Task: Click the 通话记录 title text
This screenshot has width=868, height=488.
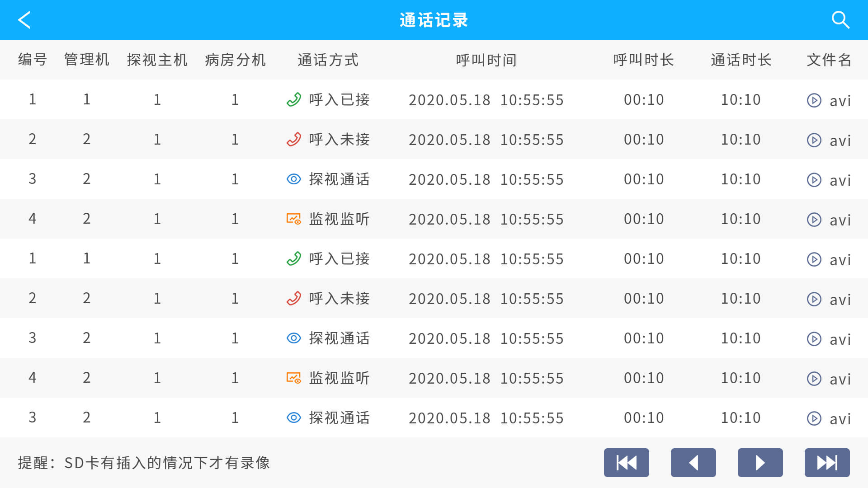Action: point(434,19)
